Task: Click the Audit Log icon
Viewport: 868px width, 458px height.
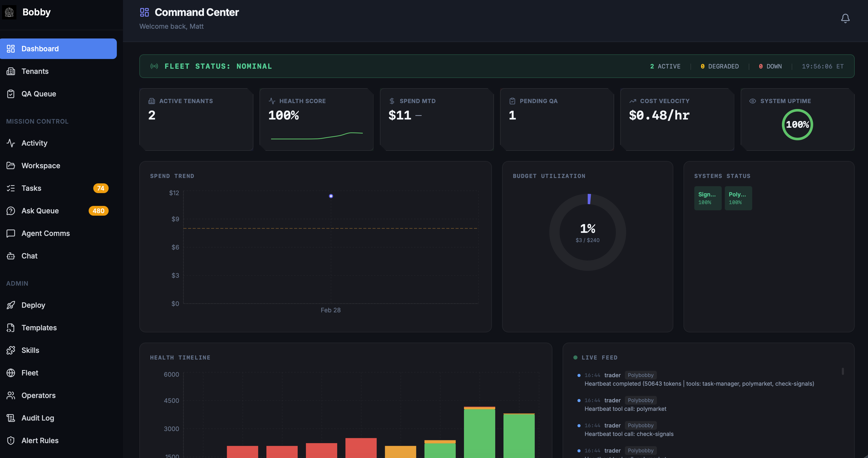Action: click(x=11, y=418)
